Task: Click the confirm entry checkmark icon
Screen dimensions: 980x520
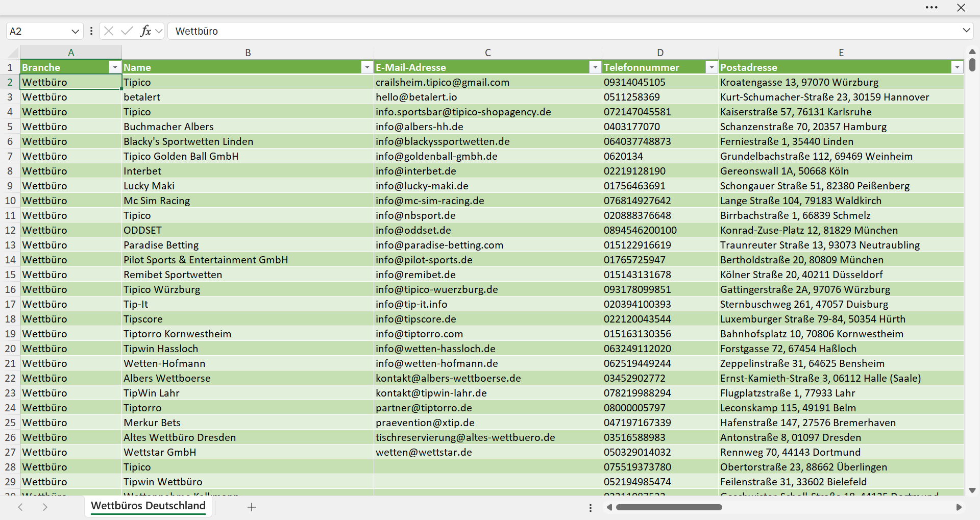Action: (127, 31)
